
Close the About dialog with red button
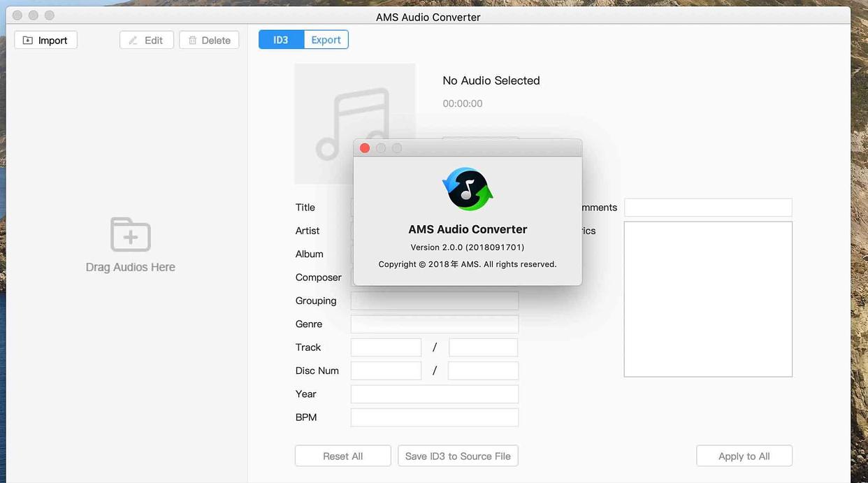365,148
